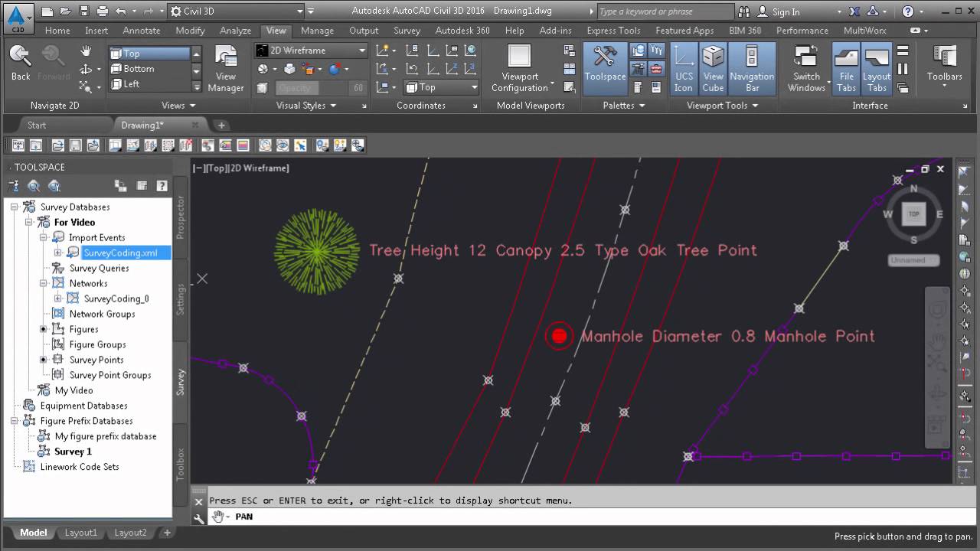Image resolution: width=980 pixels, height=551 pixels.
Task: Click Switch Windows
Action: [806, 68]
